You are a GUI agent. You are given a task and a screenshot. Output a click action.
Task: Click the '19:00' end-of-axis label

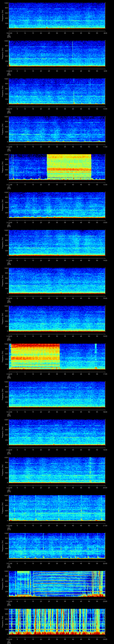pyautogui.click(x=105, y=450)
